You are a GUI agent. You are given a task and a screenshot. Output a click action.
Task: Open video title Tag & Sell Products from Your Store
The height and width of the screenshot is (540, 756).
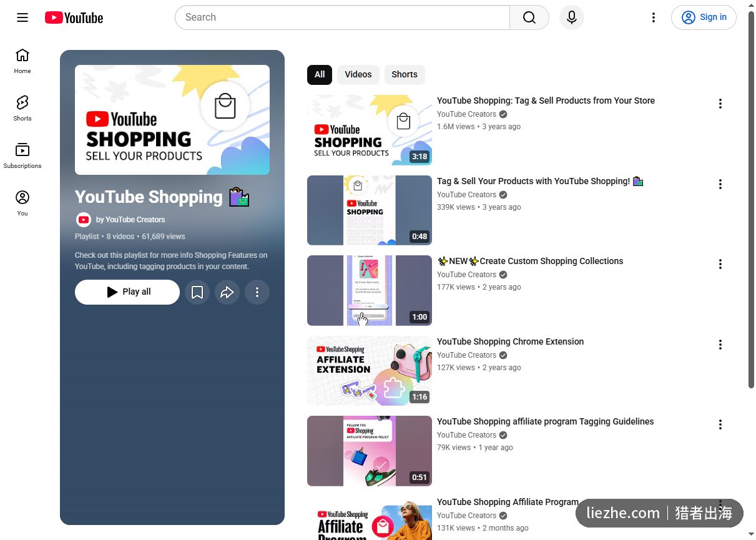(x=546, y=101)
